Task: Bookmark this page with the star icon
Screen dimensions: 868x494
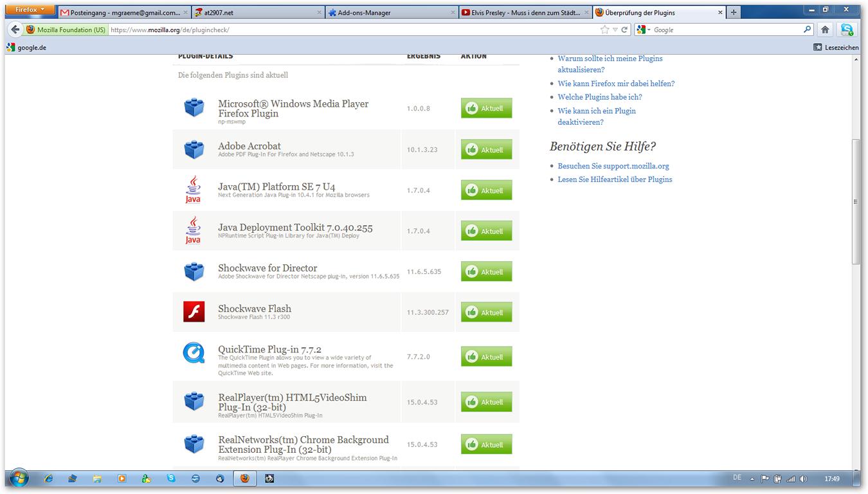Action: click(x=604, y=30)
